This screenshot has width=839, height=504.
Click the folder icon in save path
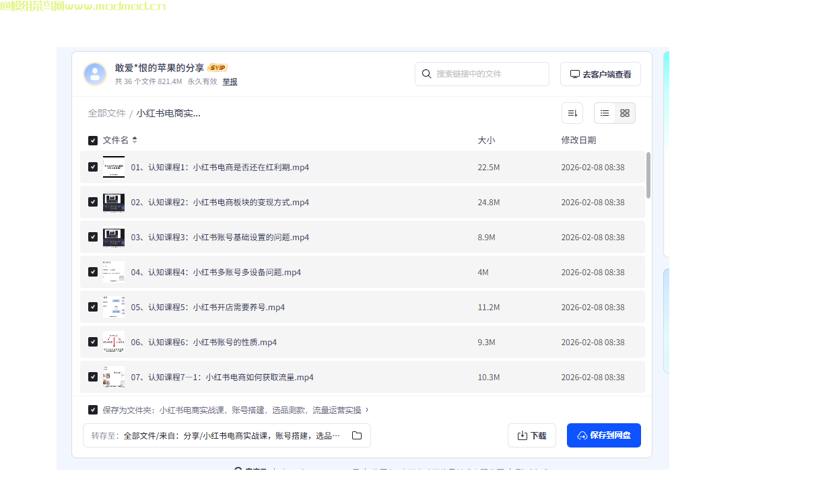click(x=357, y=435)
